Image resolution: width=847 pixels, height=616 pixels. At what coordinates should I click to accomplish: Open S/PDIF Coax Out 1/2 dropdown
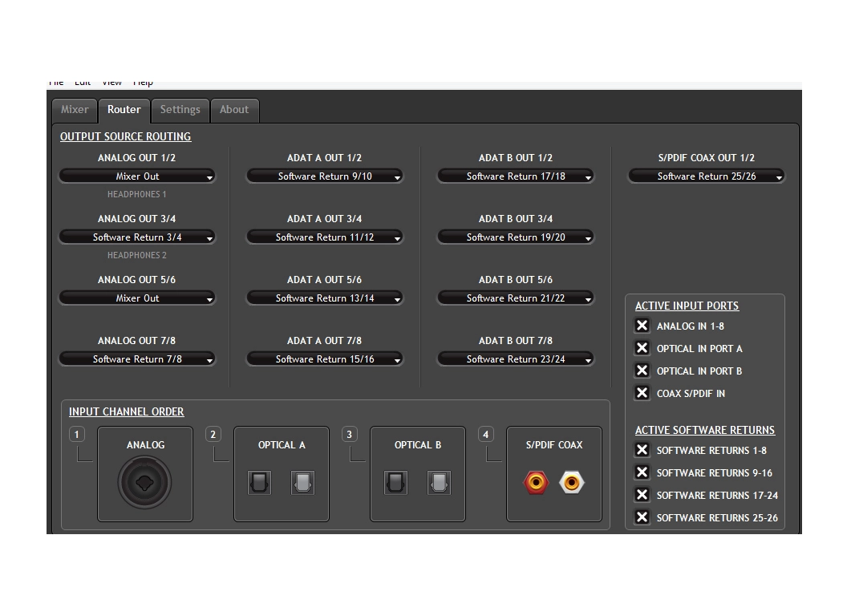[706, 176]
